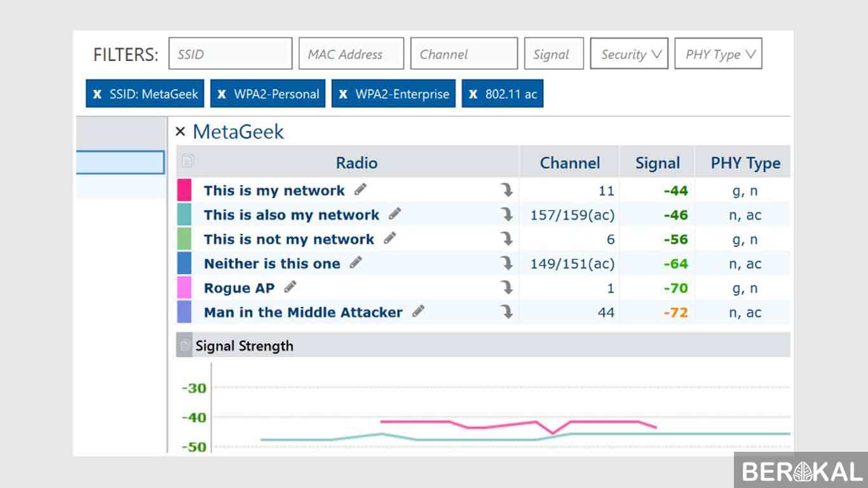Sort by Signal column header
The height and width of the screenshot is (488, 868).
tap(657, 163)
